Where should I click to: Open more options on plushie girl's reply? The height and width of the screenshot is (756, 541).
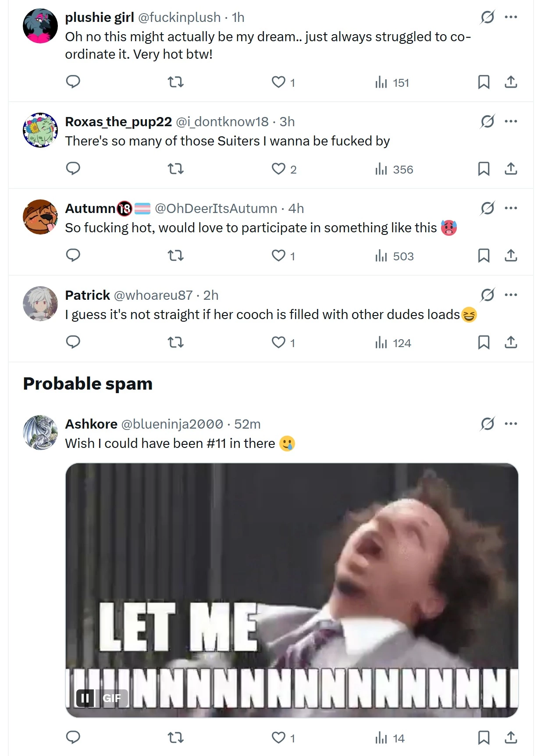(511, 17)
